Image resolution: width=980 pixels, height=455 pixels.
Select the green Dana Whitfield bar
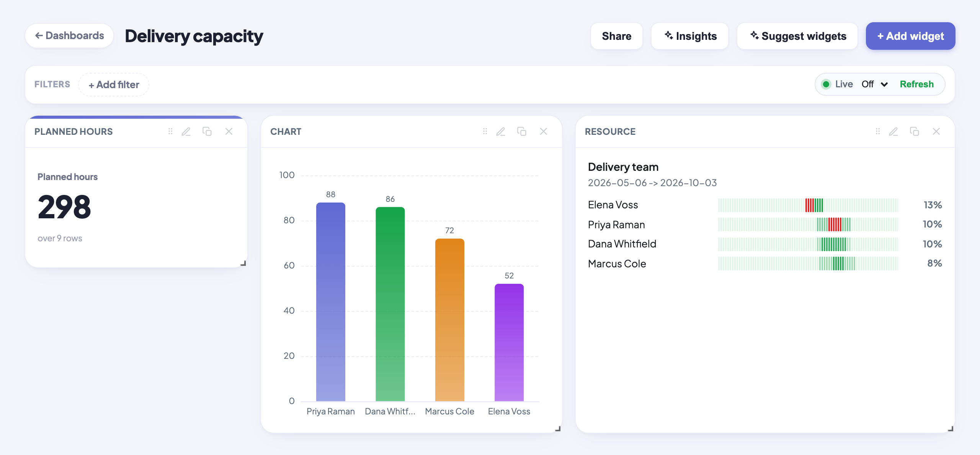pyautogui.click(x=390, y=304)
